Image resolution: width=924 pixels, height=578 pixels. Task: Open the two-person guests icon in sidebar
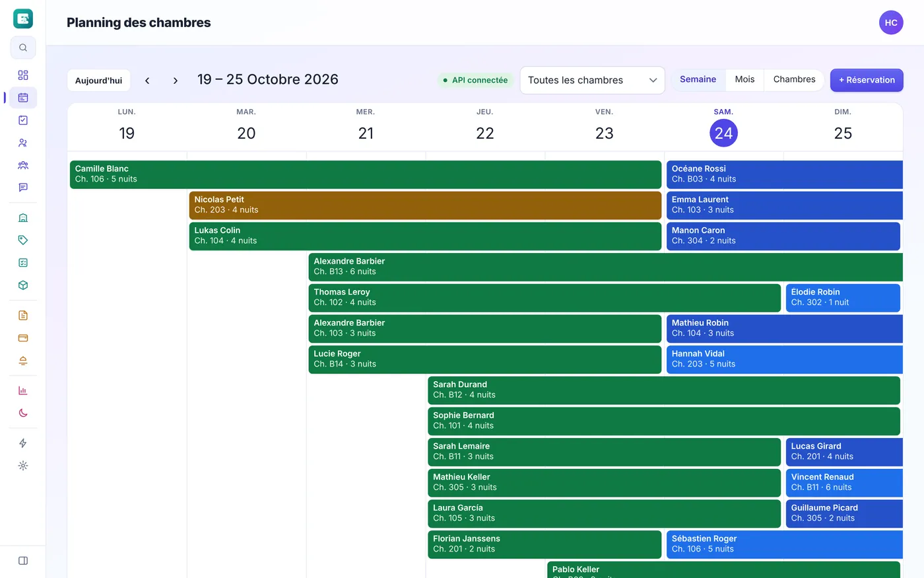(23, 143)
